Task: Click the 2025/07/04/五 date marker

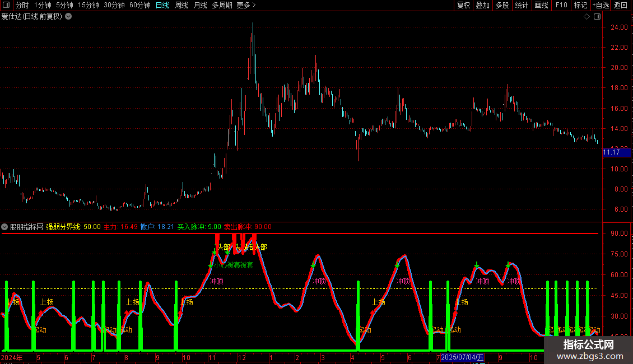Action: click(x=462, y=357)
